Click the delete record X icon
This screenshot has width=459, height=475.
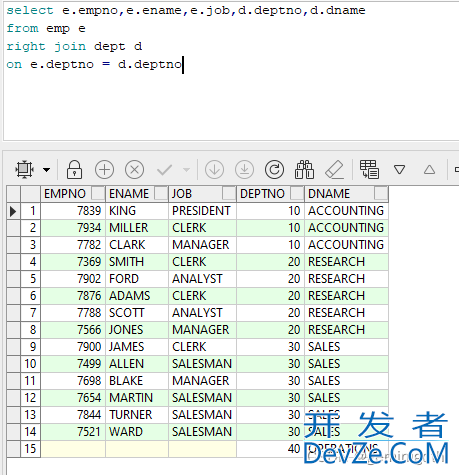[x=134, y=169]
